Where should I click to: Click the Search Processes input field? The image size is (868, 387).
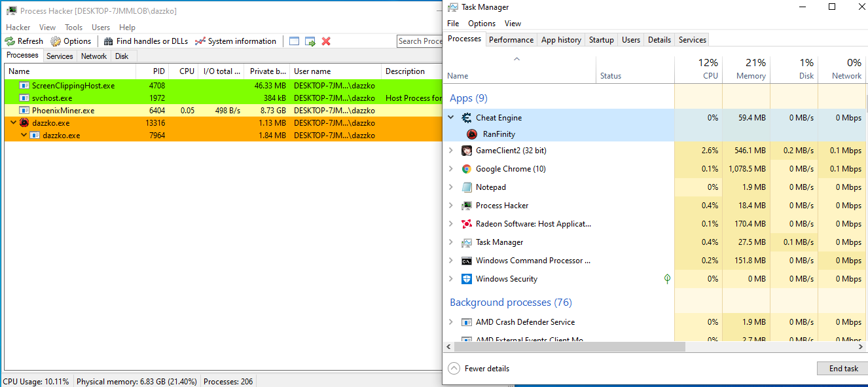pos(420,41)
